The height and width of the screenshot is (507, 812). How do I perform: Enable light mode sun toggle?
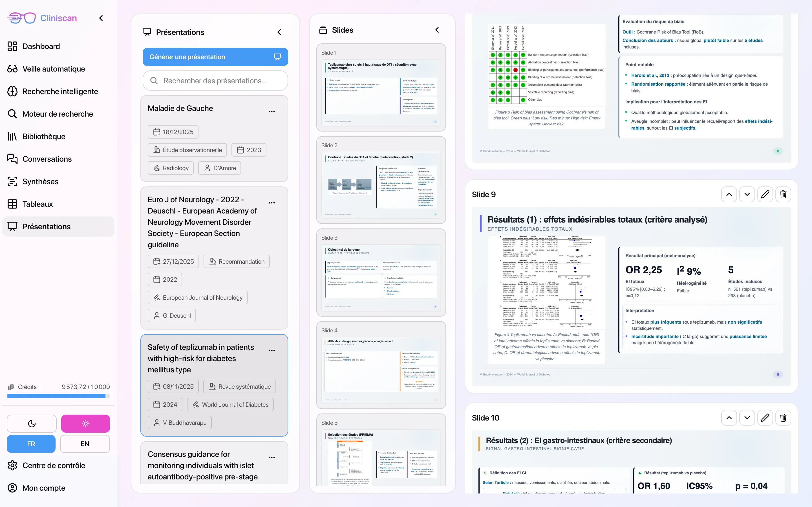(85, 424)
